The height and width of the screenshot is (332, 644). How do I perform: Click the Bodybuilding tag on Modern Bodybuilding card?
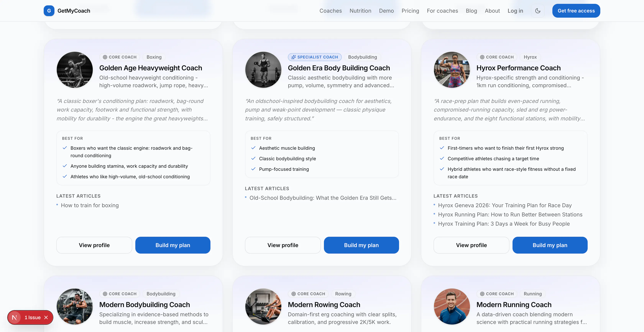(x=161, y=294)
